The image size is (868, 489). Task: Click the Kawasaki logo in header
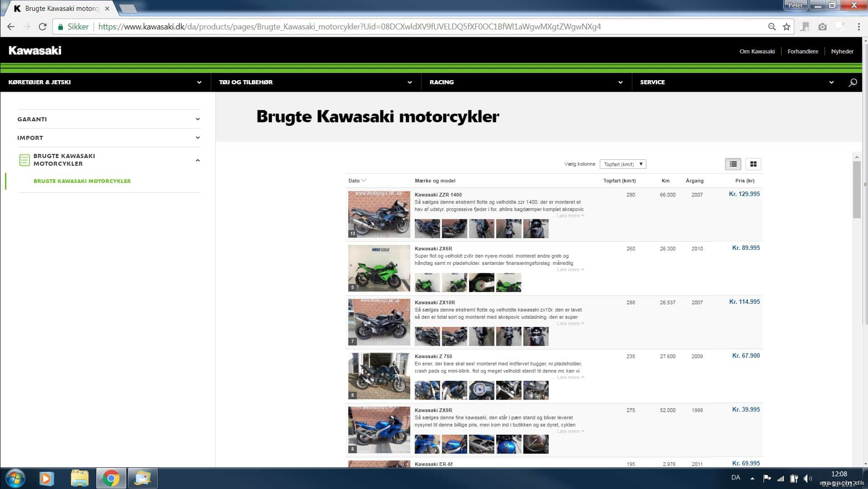(35, 51)
